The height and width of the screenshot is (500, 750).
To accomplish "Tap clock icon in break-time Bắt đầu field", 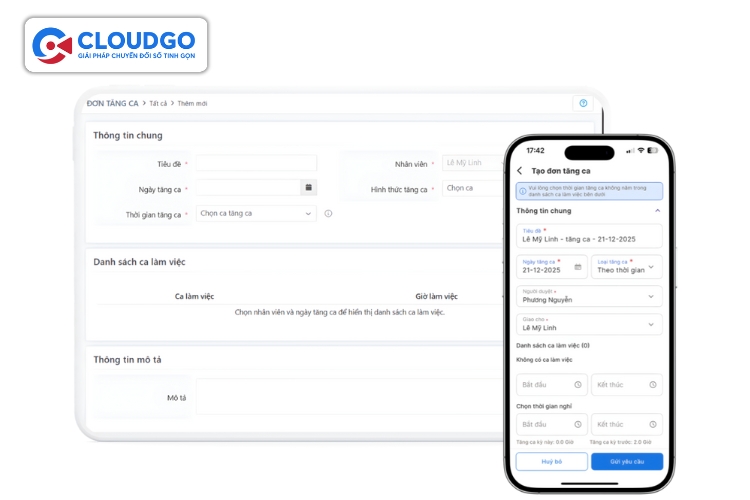I will coord(578,425).
